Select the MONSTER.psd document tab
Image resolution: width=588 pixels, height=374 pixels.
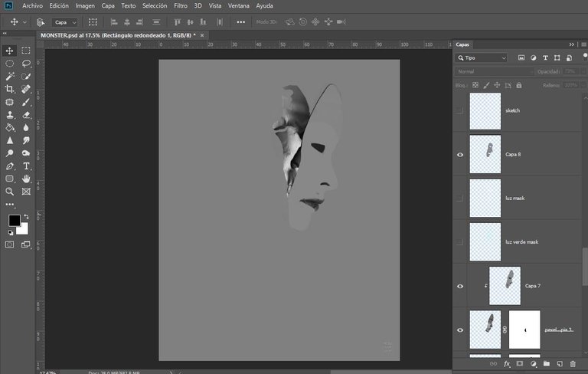118,35
